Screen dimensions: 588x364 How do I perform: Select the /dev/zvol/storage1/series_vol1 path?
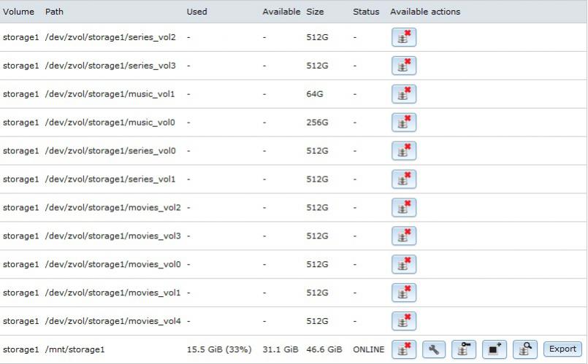pyautogui.click(x=110, y=179)
